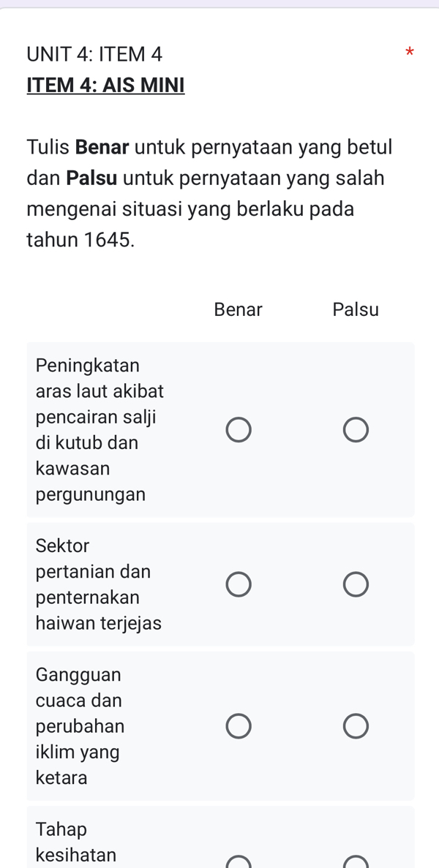This screenshot has height=868, width=439.
Task: Choose Benar for Gangguan cuaca dan perubahan iklim
Action: (239, 725)
